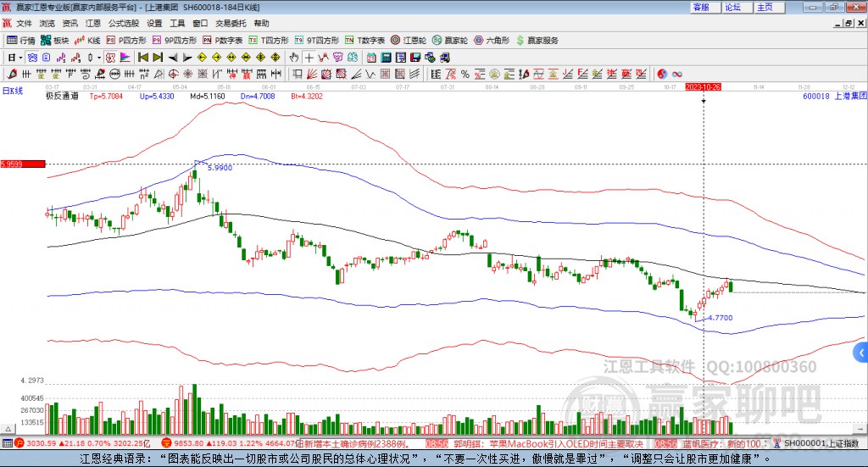The height and width of the screenshot is (467, 868).
Task: Open the calculator tool icon
Action: click(x=386, y=58)
